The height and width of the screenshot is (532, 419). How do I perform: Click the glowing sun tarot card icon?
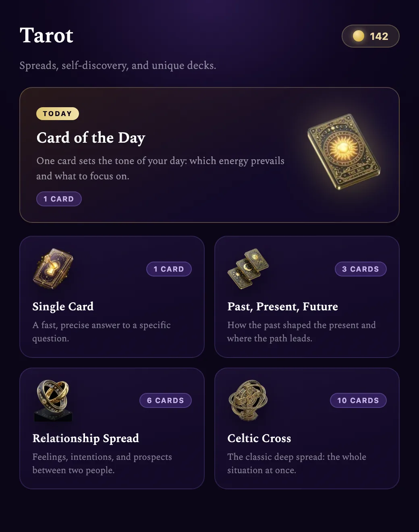(x=344, y=152)
